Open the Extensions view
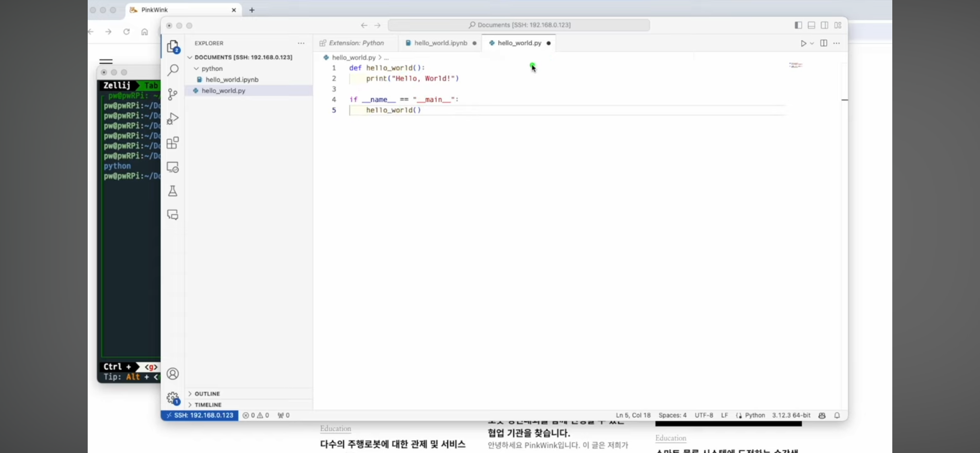 click(x=173, y=143)
